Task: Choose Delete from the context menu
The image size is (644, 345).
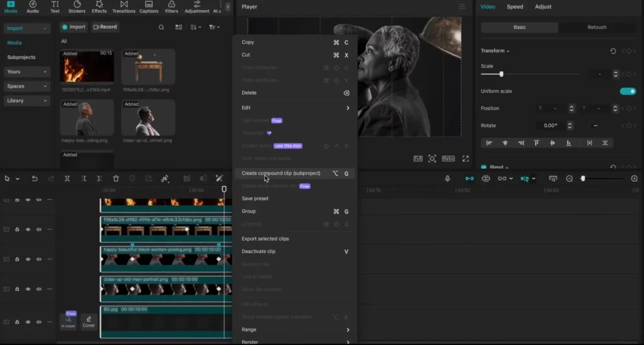Action: point(295,93)
